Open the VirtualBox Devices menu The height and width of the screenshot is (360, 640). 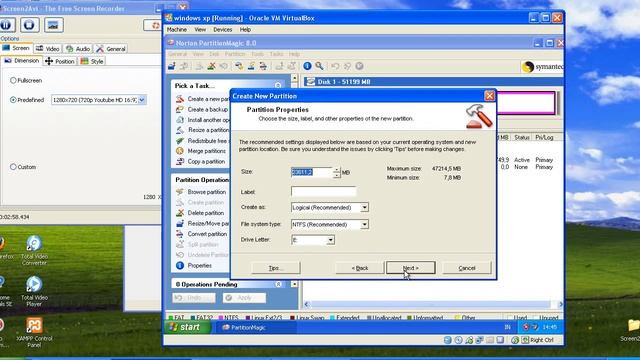click(222, 29)
